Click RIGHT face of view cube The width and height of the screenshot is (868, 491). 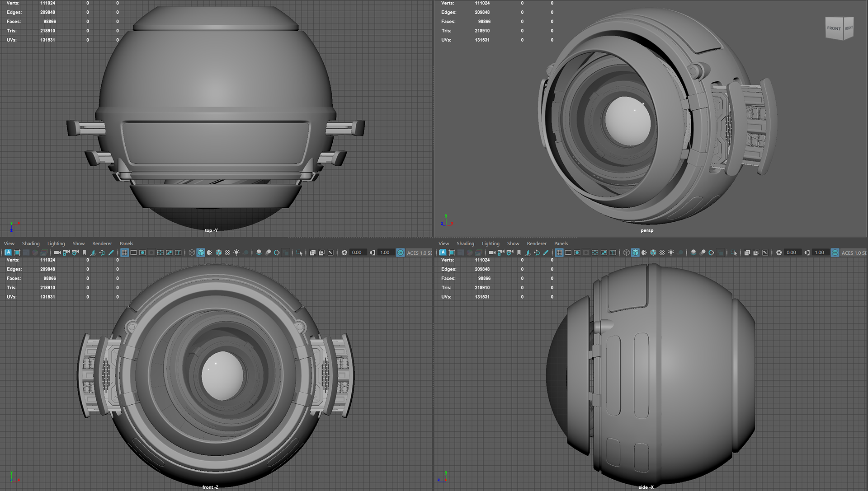[849, 28]
